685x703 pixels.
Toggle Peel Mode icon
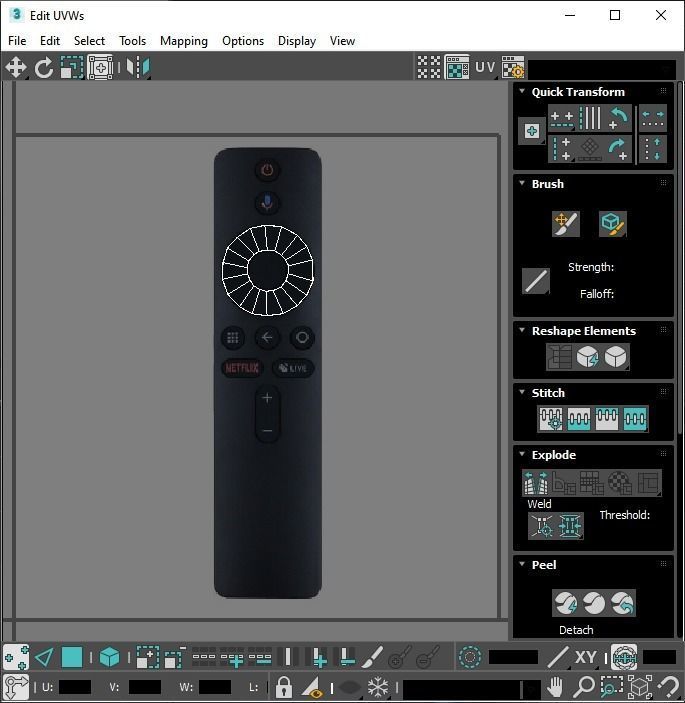tap(594, 603)
